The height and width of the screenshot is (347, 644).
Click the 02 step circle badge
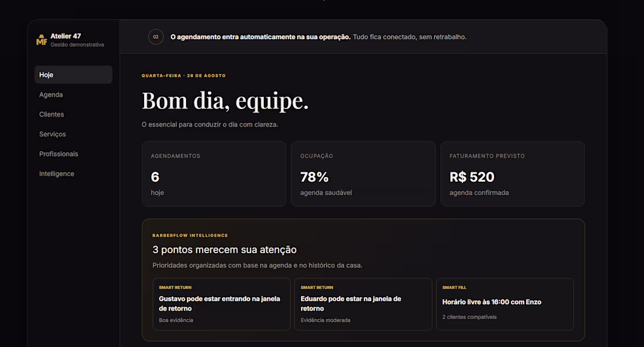click(x=156, y=37)
